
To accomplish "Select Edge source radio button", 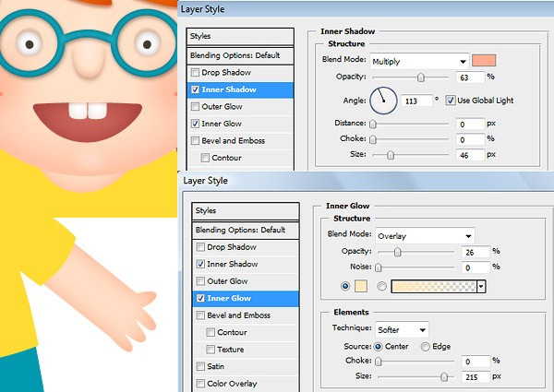I will tap(425, 347).
